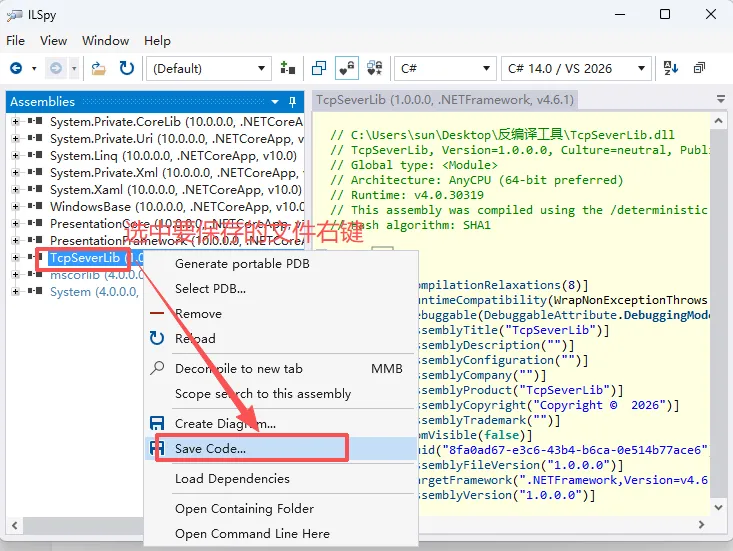Expand the System (4.0.0.0) node
This screenshot has width=733, height=551.
15,292
